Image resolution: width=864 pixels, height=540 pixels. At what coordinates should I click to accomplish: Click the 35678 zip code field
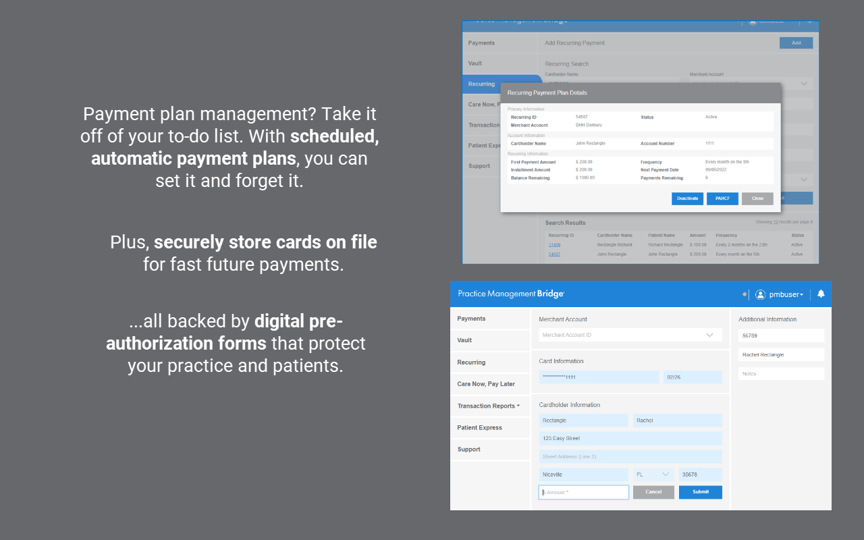pyautogui.click(x=700, y=474)
